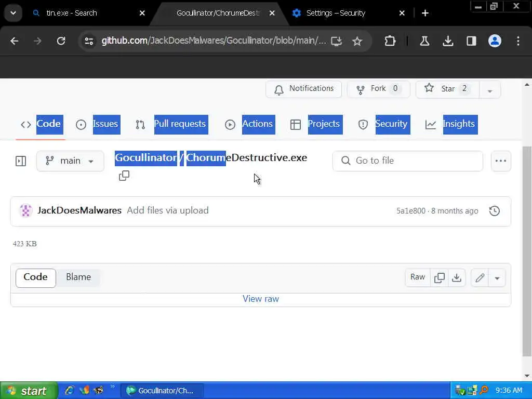The height and width of the screenshot is (399, 532).
Task: Go forward using the forward arrow
Action: pyautogui.click(x=37, y=41)
